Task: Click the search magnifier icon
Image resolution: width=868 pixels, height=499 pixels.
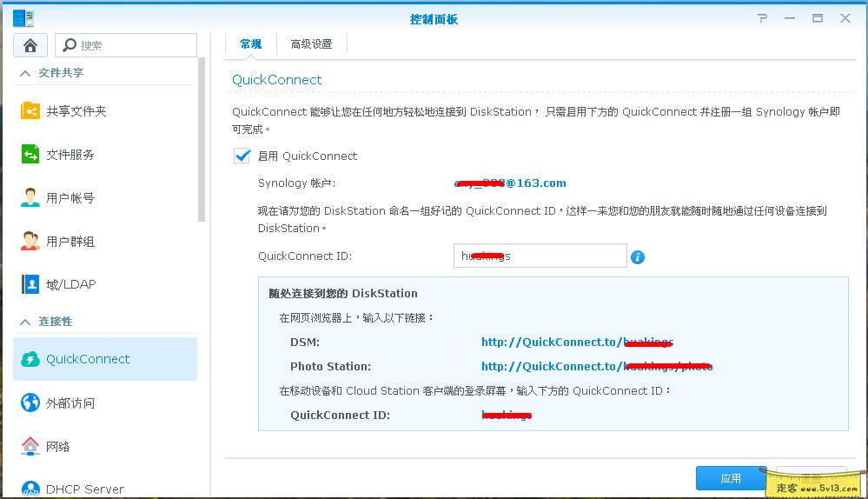Action: (70, 45)
